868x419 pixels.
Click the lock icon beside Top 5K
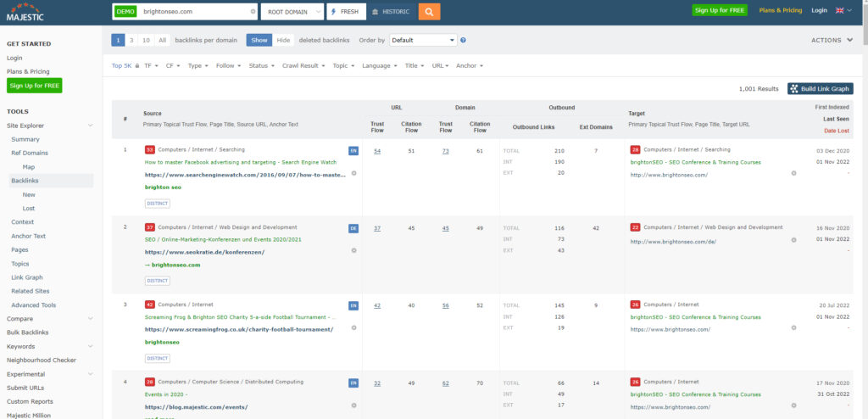[x=137, y=66]
